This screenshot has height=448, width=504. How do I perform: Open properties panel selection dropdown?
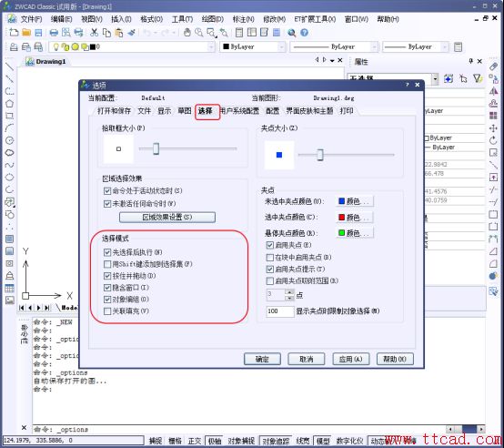click(x=435, y=78)
